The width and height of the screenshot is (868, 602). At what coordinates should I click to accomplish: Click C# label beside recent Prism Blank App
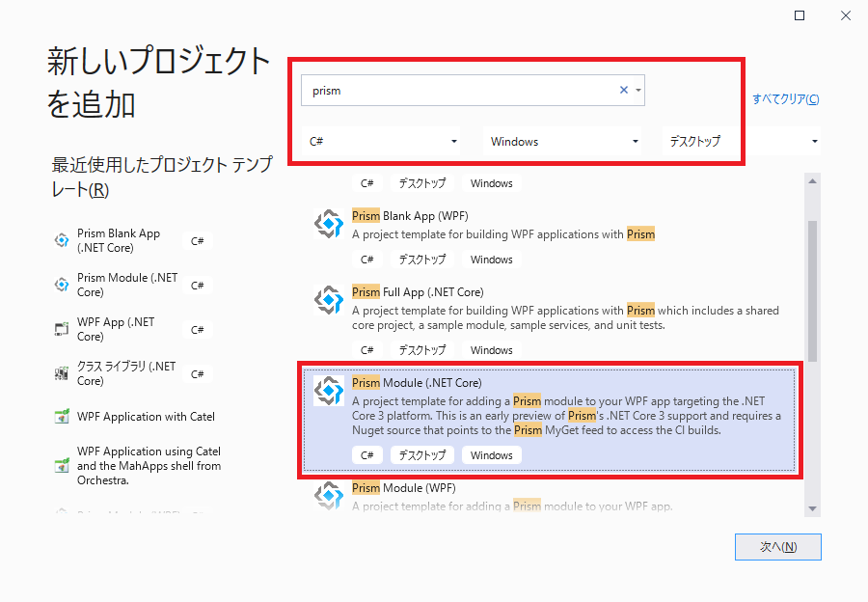(197, 241)
